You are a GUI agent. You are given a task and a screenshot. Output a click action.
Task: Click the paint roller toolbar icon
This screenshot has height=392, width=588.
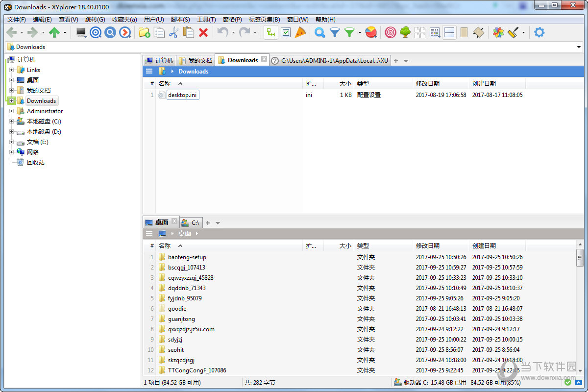[513, 33]
